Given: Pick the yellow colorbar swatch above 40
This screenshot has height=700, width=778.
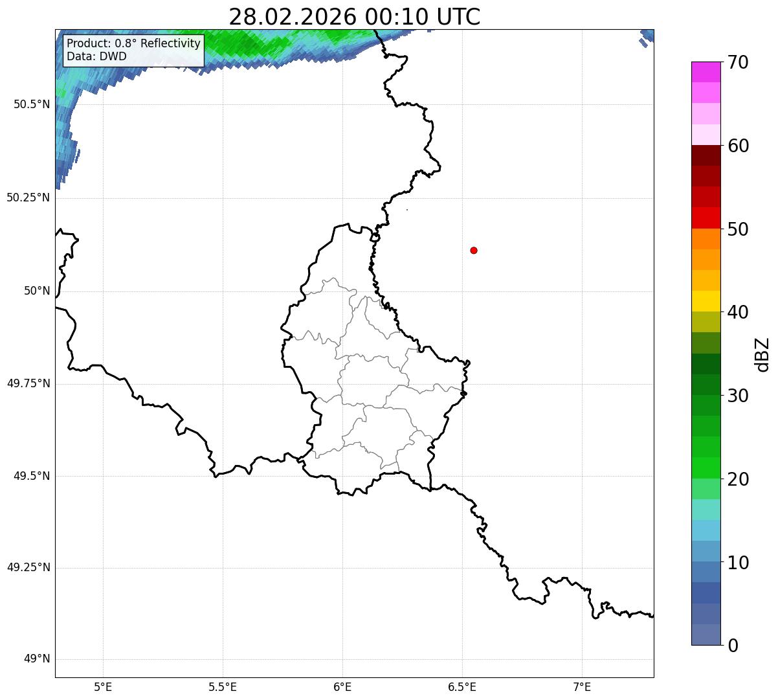Looking at the screenshot, I should (706, 301).
